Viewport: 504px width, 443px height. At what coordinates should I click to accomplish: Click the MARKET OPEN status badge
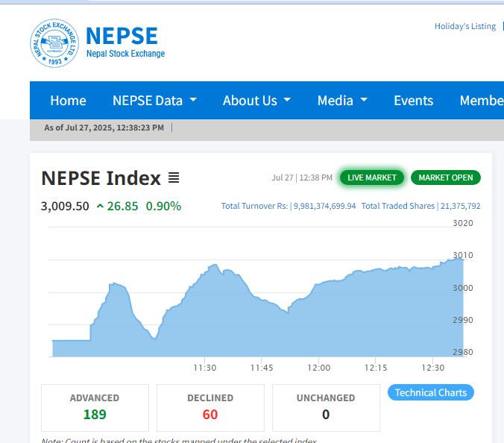tap(445, 177)
